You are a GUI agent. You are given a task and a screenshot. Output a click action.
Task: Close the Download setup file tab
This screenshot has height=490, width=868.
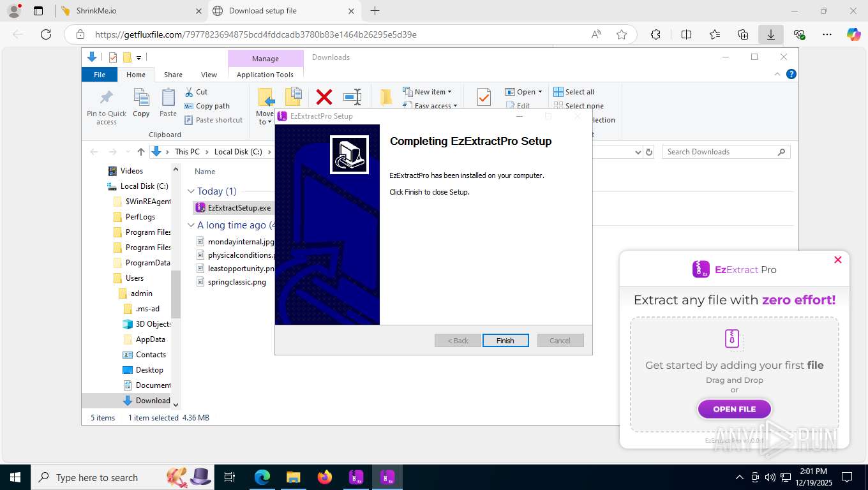(x=352, y=11)
